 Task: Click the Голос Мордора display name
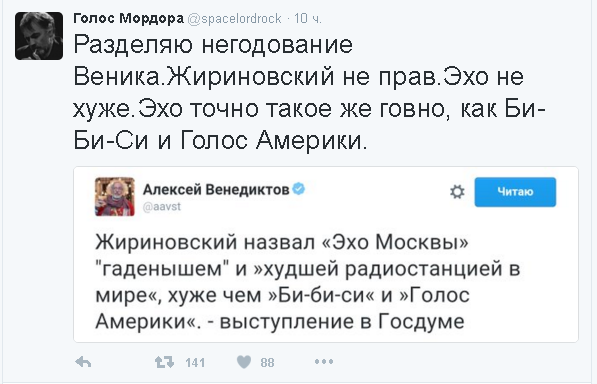pyautogui.click(x=128, y=18)
